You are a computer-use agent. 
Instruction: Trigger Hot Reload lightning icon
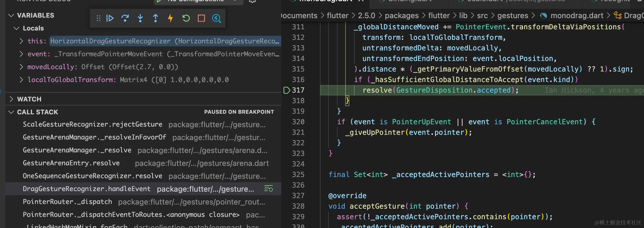171,18
